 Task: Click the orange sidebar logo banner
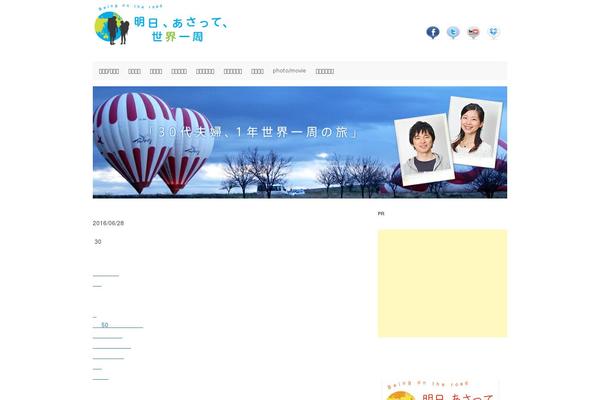(x=440, y=390)
